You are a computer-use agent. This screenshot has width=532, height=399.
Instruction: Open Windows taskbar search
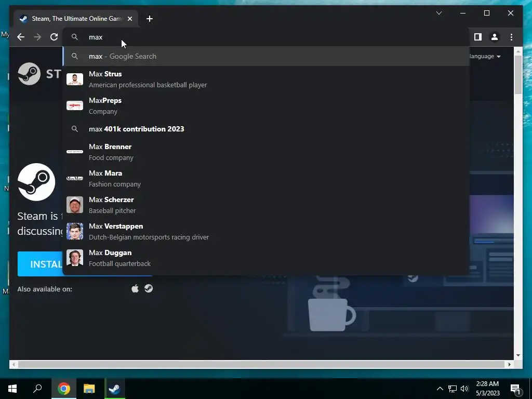tap(37, 389)
